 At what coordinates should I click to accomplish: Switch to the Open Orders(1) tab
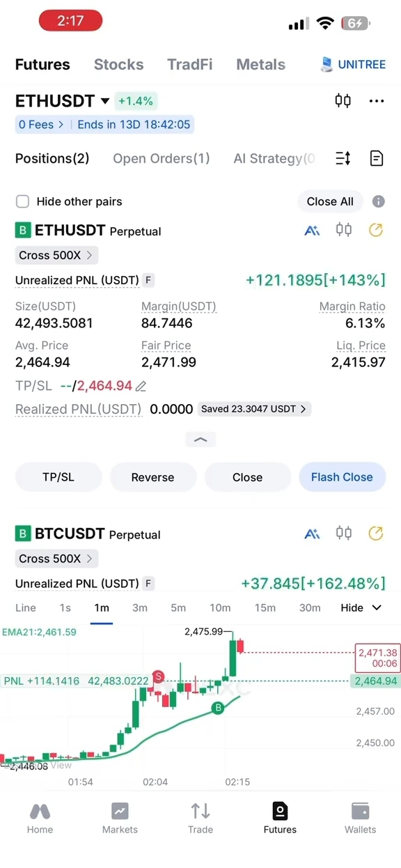[161, 158]
